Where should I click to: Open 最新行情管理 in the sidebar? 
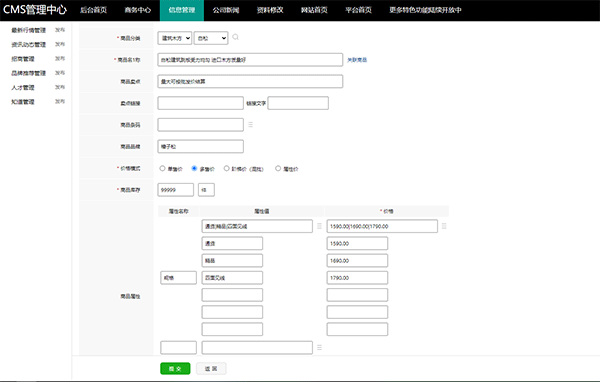pos(29,30)
